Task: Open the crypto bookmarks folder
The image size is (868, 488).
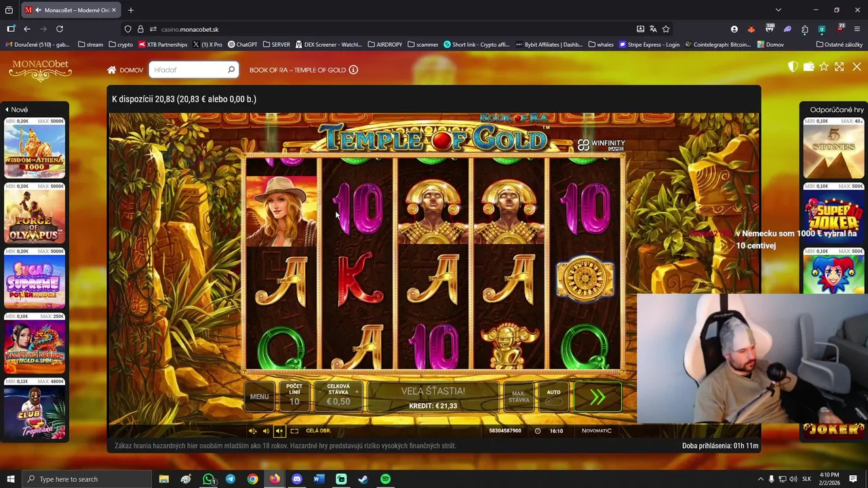Action: tap(121, 45)
